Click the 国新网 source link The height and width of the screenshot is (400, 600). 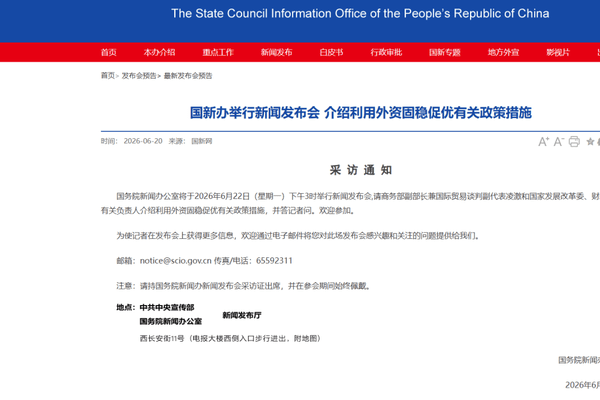(x=202, y=141)
